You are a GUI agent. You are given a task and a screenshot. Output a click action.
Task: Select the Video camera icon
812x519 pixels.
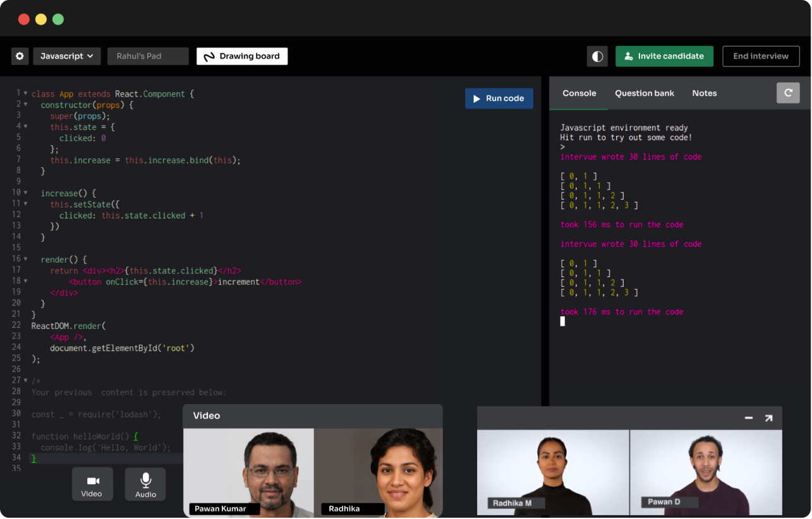(92, 481)
